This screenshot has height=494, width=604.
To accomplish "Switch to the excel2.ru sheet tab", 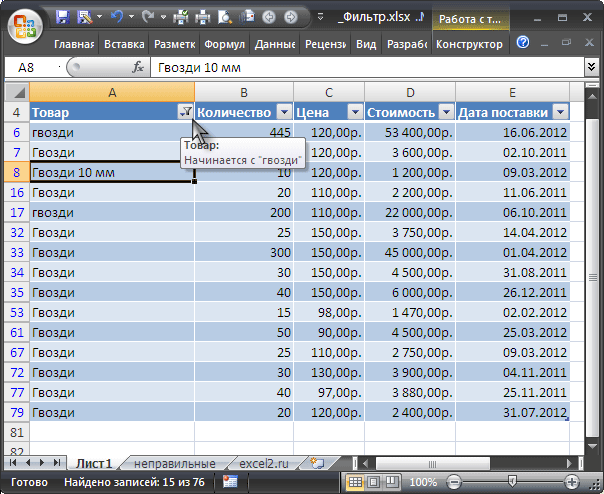I will pyautogui.click(x=264, y=464).
